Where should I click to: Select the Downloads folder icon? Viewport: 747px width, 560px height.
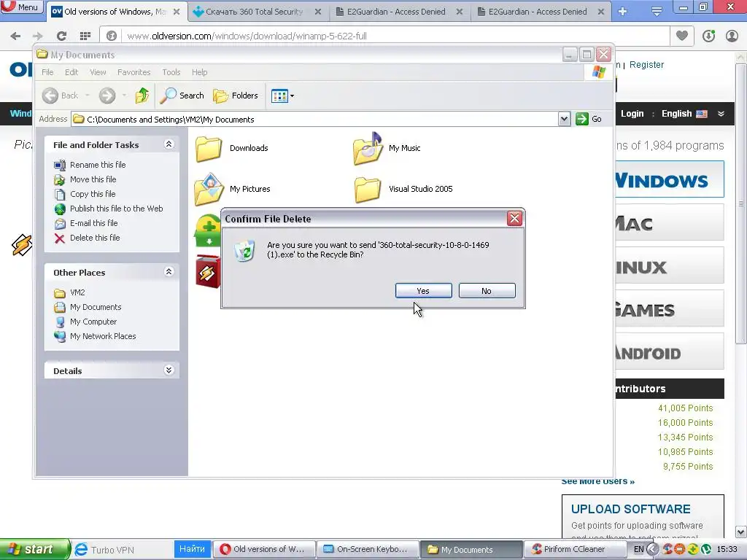coord(209,148)
